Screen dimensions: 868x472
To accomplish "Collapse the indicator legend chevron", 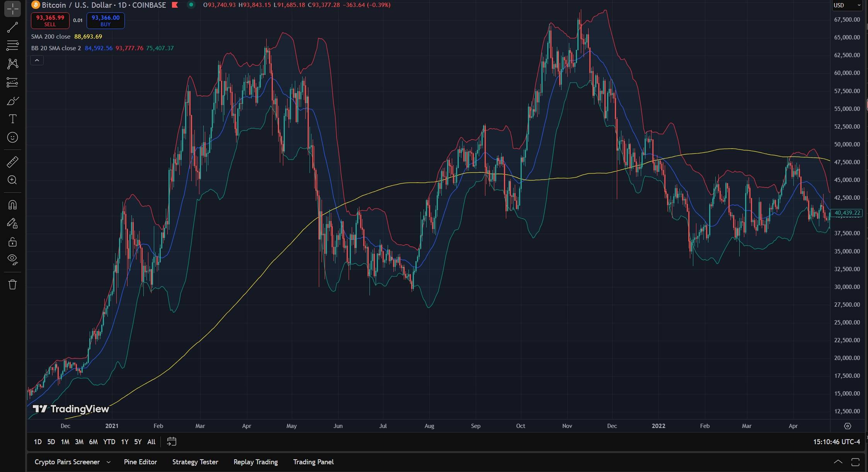I will tap(37, 60).
